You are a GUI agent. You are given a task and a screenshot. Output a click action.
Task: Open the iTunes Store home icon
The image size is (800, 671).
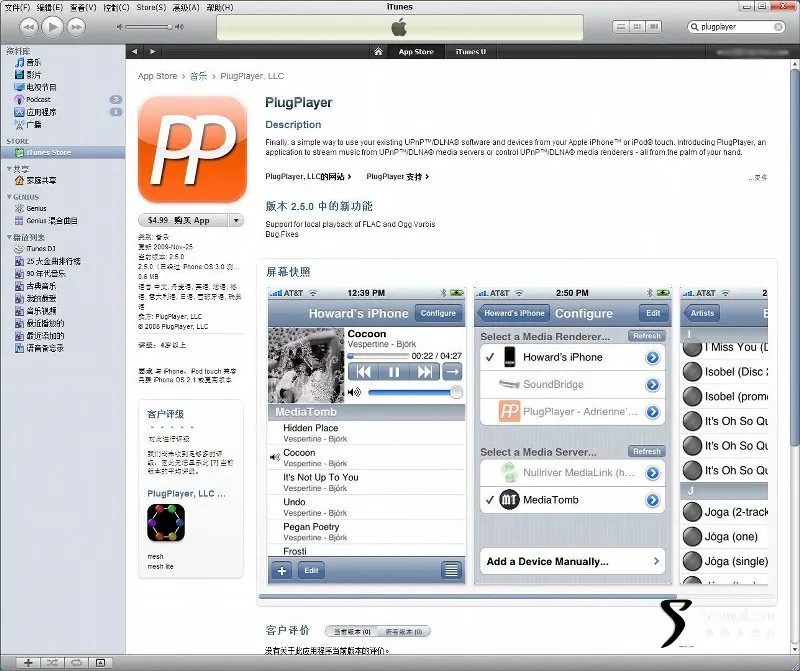click(378, 52)
